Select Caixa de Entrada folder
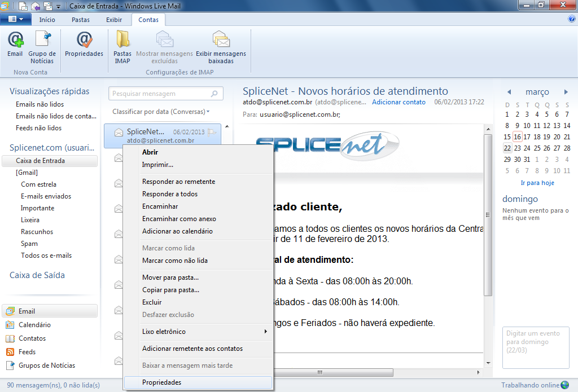The width and height of the screenshot is (578, 392). pos(50,161)
